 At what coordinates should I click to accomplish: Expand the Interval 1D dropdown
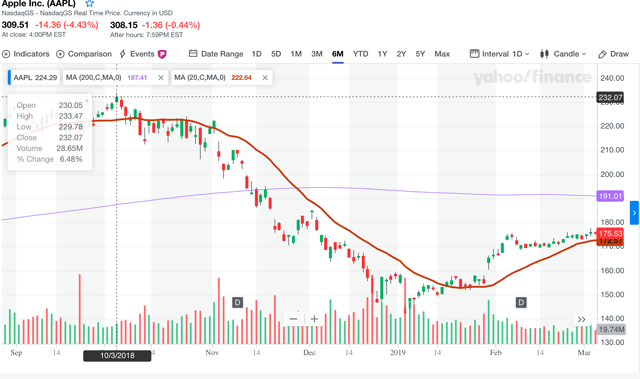[x=500, y=54]
